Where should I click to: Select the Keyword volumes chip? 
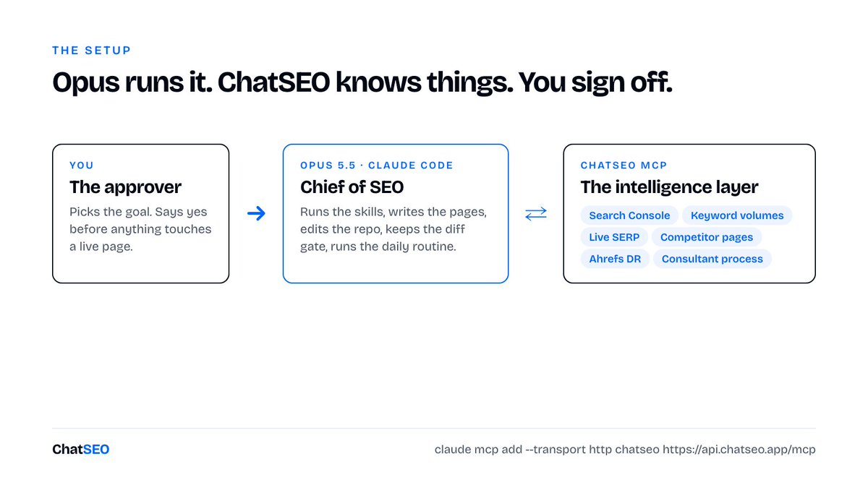pos(737,215)
